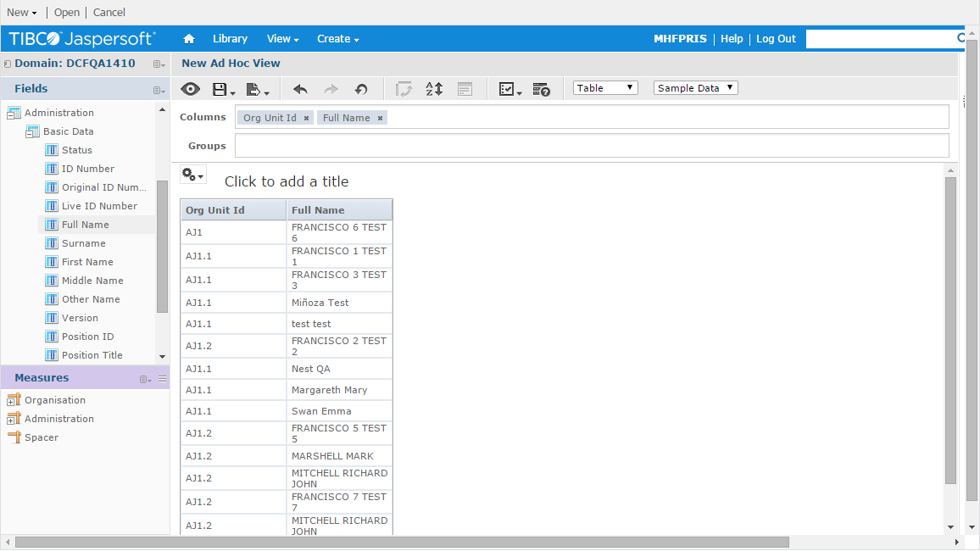Open the save floppy disk menu
980x551 pixels.
223,89
